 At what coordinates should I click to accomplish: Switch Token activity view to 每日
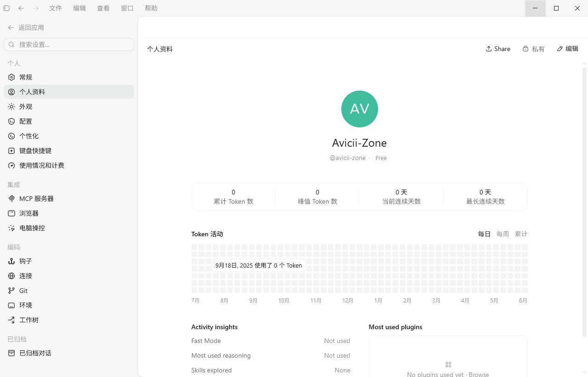point(484,234)
